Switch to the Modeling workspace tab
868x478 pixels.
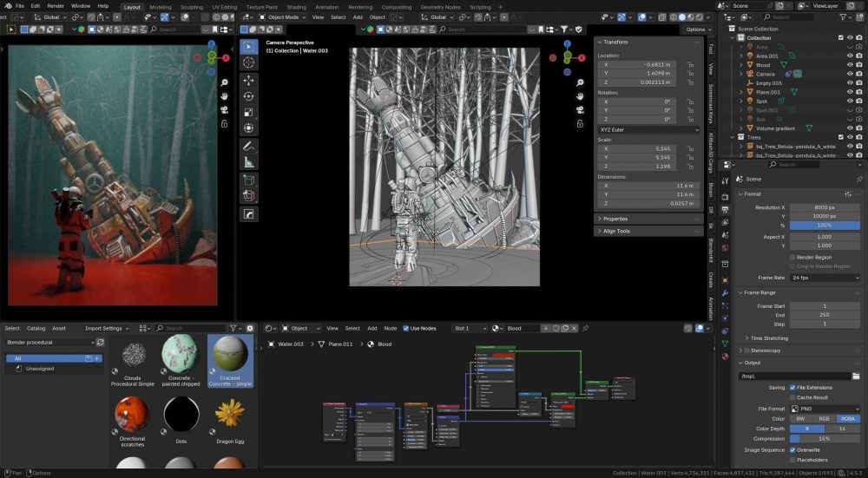(161, 7)
